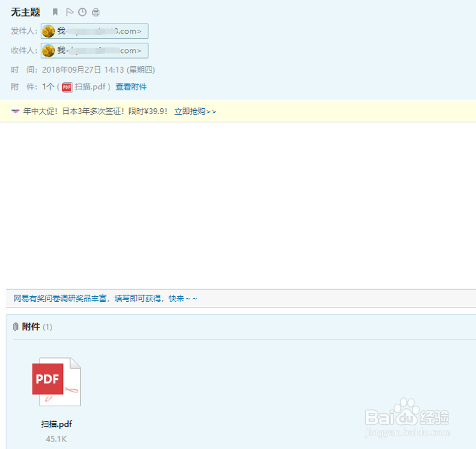Print the email with the printer icon

click(x=96, y=12)
